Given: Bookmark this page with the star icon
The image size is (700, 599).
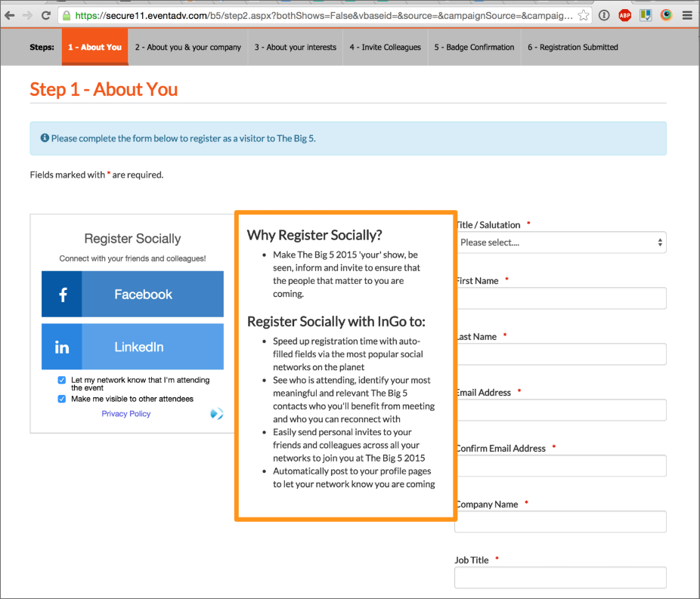Looking at the screenshot, I should tap(584, 15).
